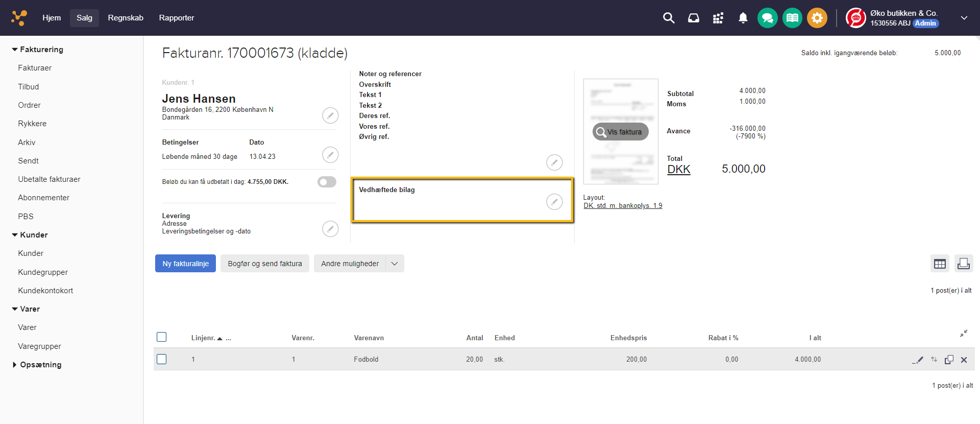This screenshot has width=980, height=424.
Task: Switch to the Regnskab menu
Action: 126,18
